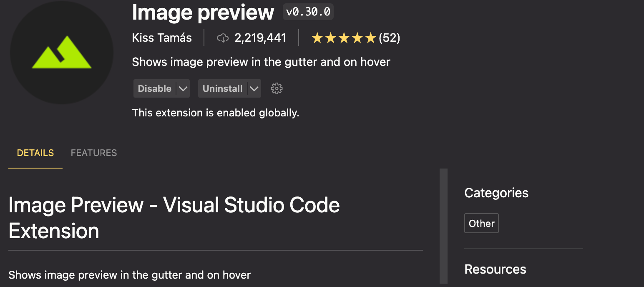The height and width of the screenshot is (287, 644).
Task: Click "This extension is enabled globally" text
Action: (215, 113)
